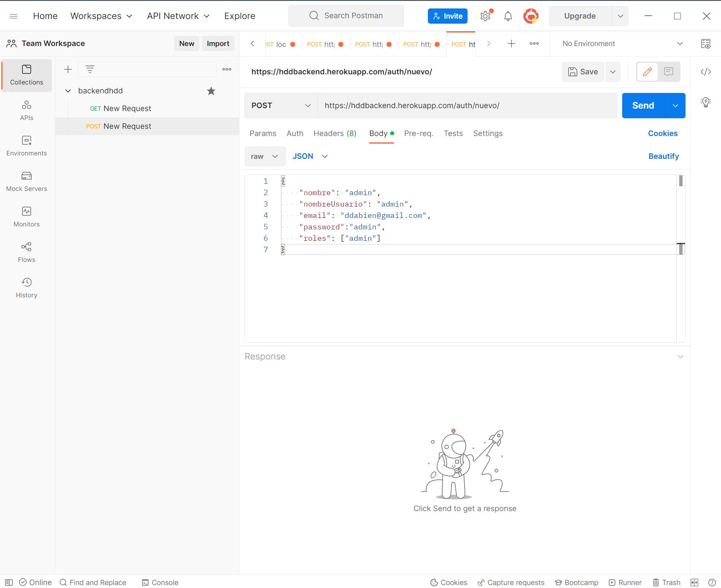The image size is (721, 588).
Task: Open the API Network dropdown
Action: [x=178, y=16]
